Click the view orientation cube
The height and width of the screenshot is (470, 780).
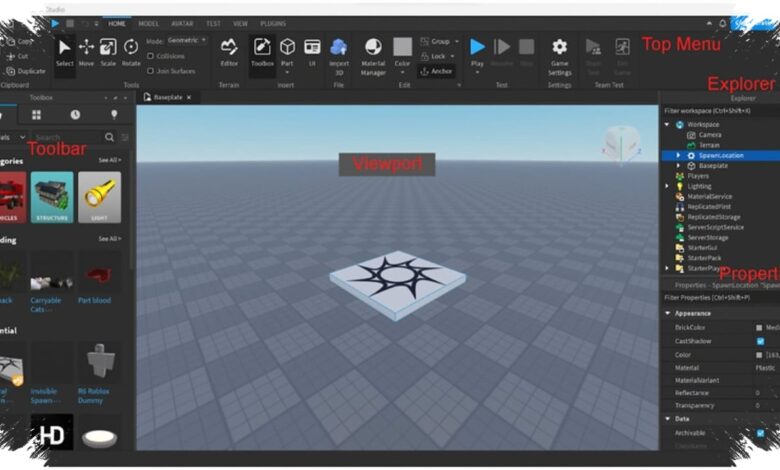(621, 144)
